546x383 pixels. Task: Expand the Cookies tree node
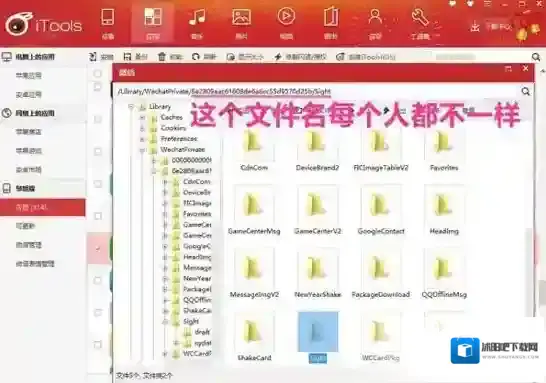(x=142, y=128)
